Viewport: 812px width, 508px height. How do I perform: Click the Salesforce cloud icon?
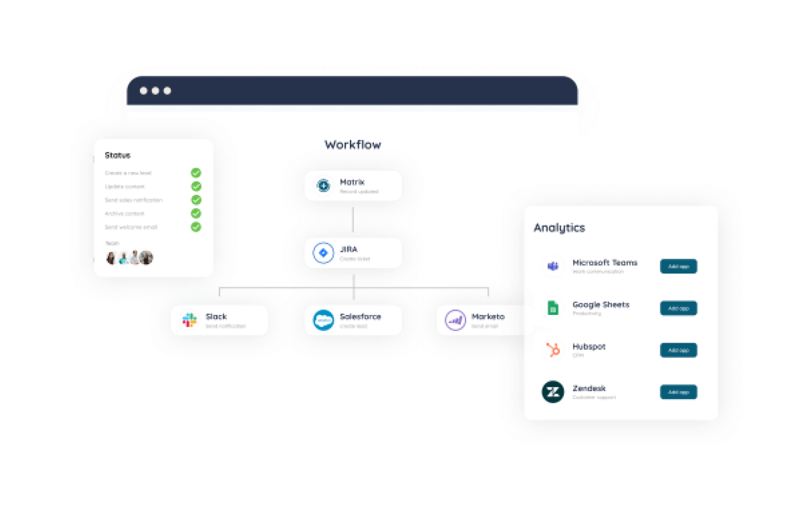coord(324,320)
